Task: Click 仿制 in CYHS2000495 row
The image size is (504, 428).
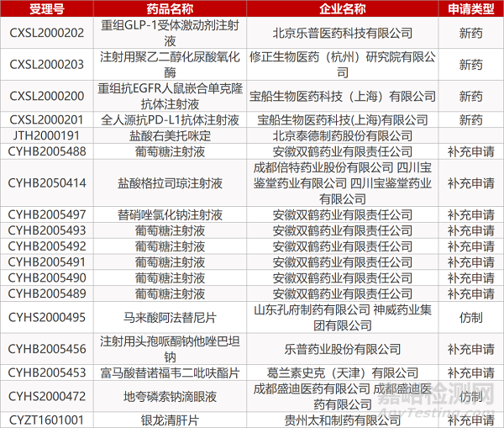Action: 471,317
